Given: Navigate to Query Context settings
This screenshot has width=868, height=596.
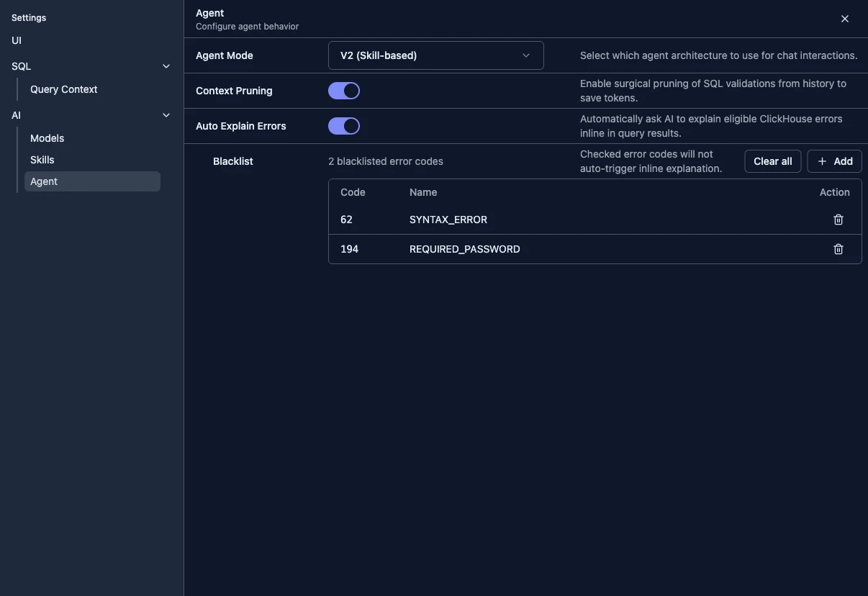Looking at the screenshot, I should click(63, 89).
